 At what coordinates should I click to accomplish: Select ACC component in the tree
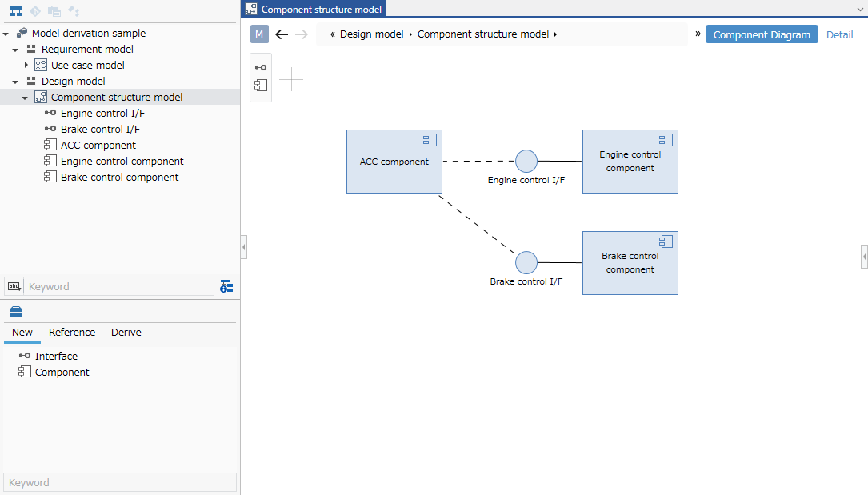(98, 146)
